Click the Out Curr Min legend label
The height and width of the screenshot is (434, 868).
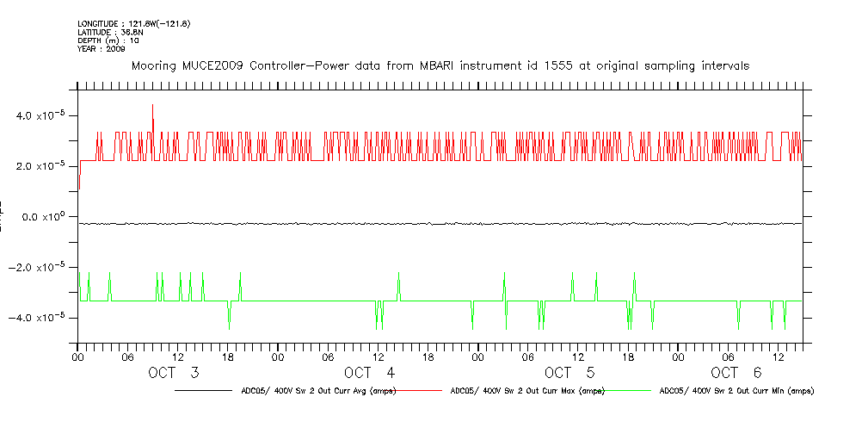pyautogui.click(x=736, y=391)
